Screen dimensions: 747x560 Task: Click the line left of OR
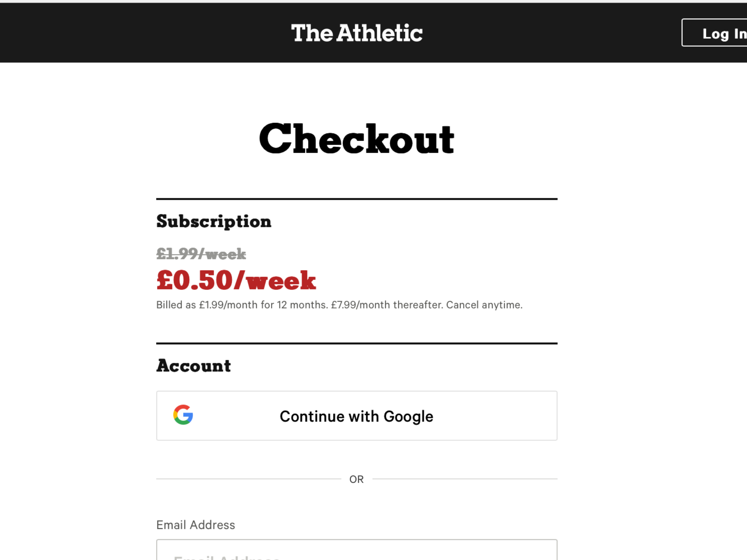249,479
